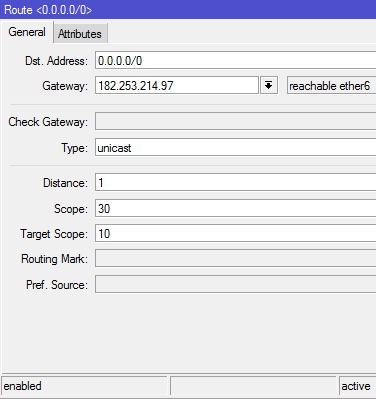
Task: Click the Scope label
Action: pos(71,209)
